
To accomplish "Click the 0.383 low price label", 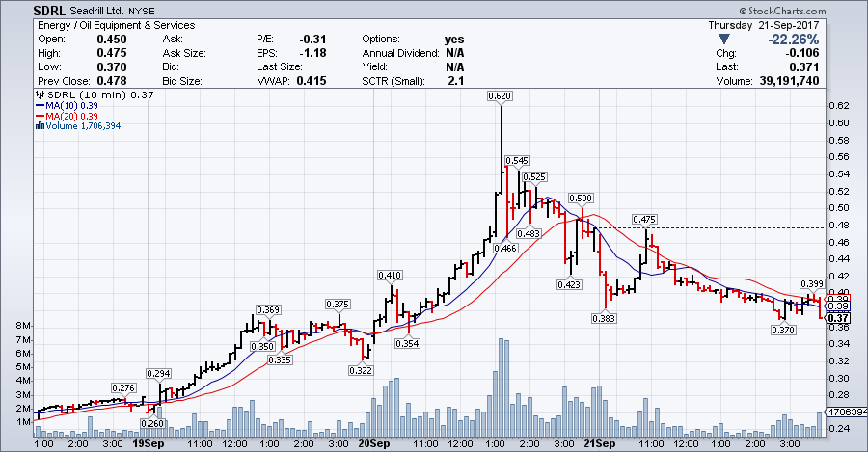I will pos(605,317).
